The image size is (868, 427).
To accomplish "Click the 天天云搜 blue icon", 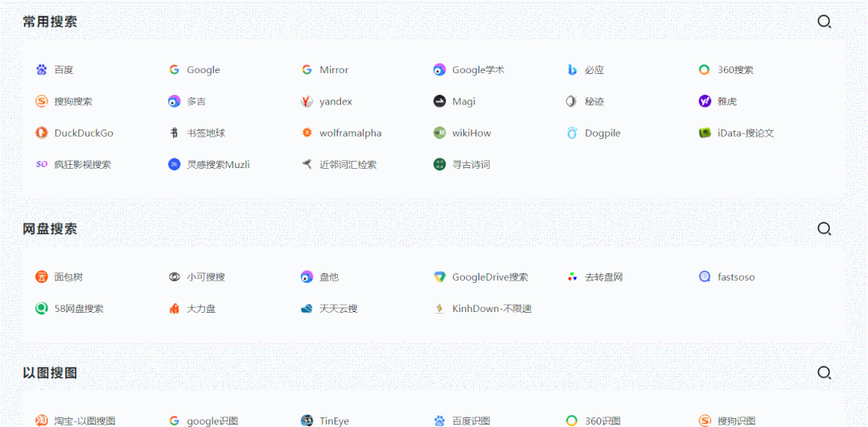I will click(306, 308).
